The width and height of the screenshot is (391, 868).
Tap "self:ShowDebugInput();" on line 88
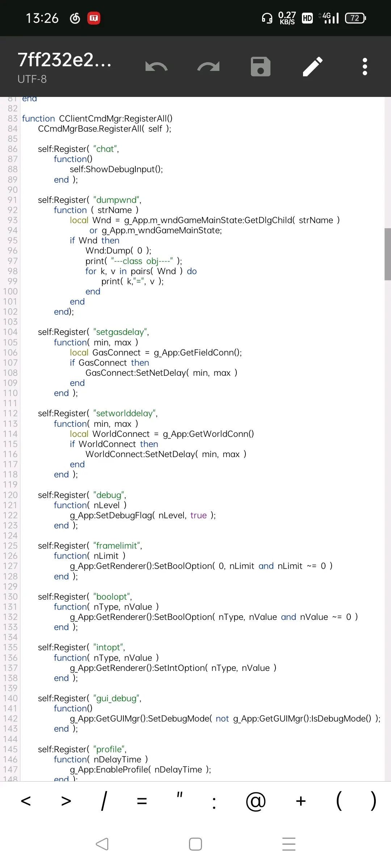point(116,169)
